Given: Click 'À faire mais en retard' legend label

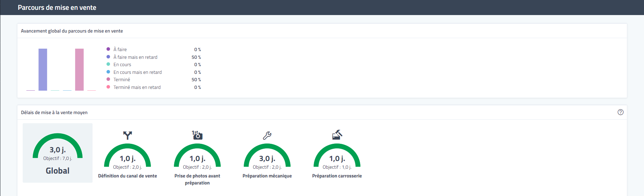Looking at the screenshot, I should (136, 57).
